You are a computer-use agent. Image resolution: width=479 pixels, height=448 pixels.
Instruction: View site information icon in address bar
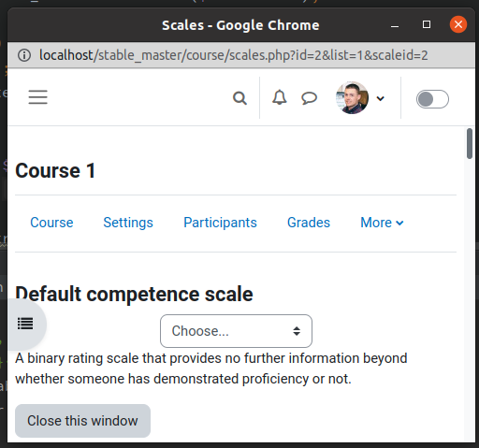pyautogui.click(x=24, y=55)
